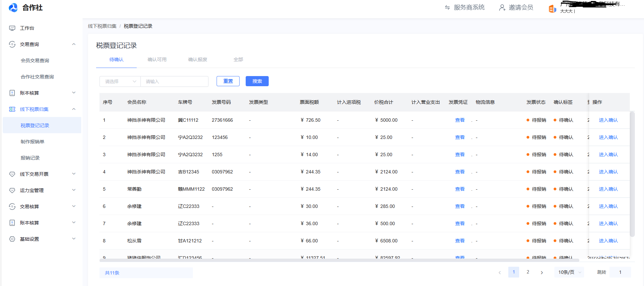Viewport: 644px width, 286px height.
Task: View invoice voucher 查看 for row 1
Action: [460, 120]
